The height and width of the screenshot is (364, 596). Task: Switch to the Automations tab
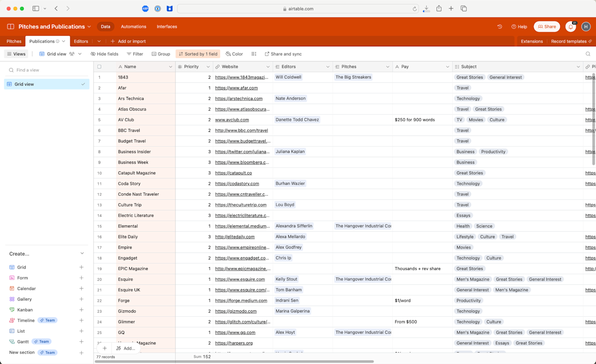pyautogui.click(x=133, y=26)
